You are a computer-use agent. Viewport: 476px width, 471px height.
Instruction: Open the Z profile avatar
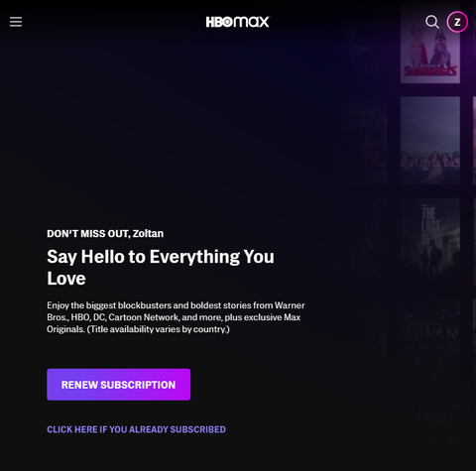pos(457,22)
